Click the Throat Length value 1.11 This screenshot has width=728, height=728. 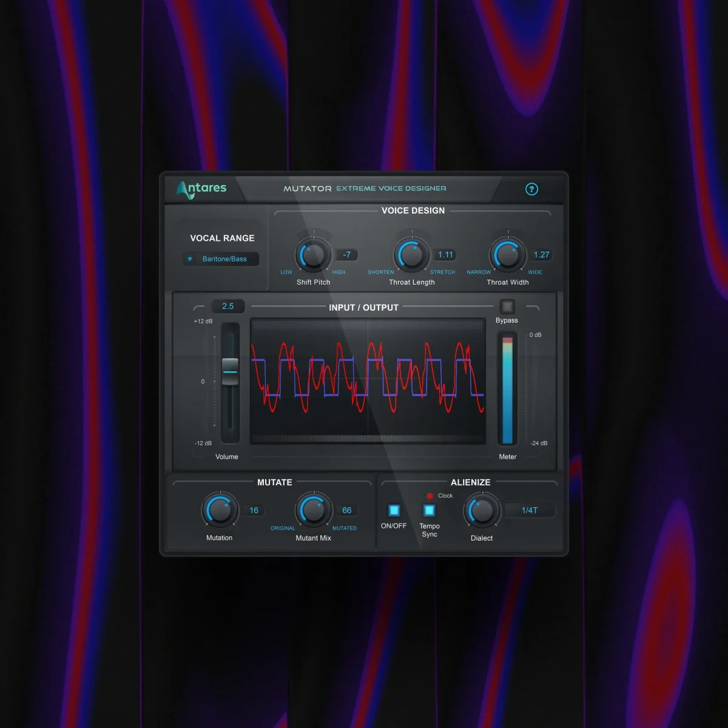[445, 255]
